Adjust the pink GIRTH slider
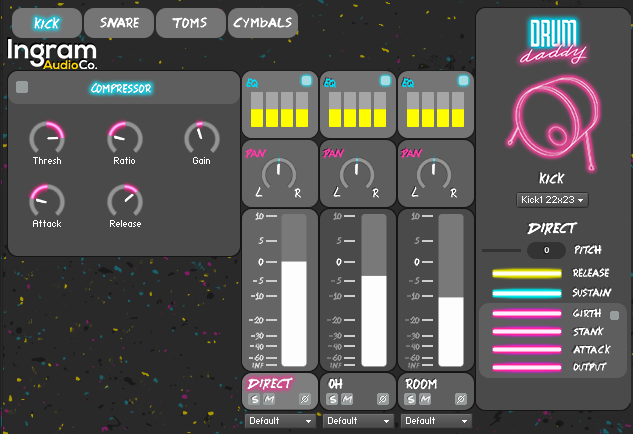The image size is (633, 434). 527,313
